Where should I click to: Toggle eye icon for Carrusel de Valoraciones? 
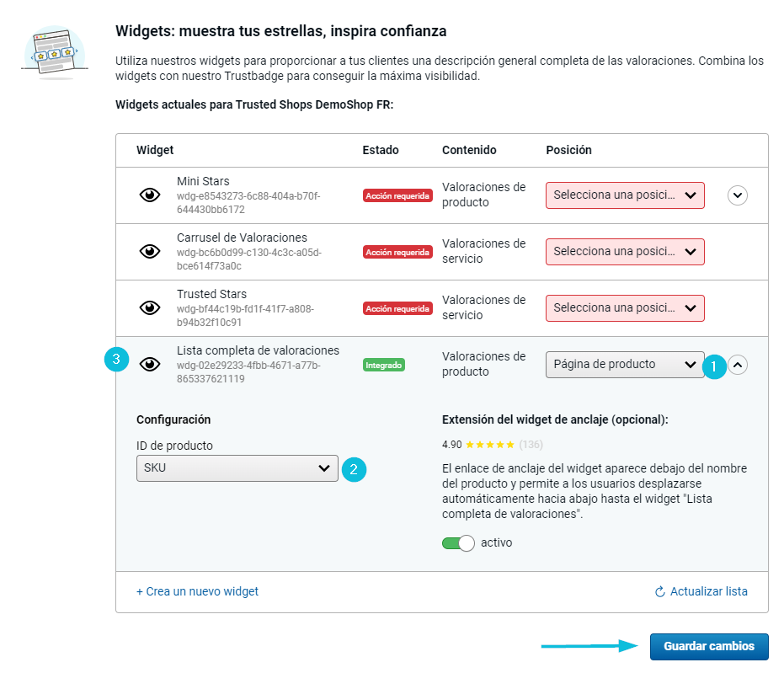[x=150, y=251]
